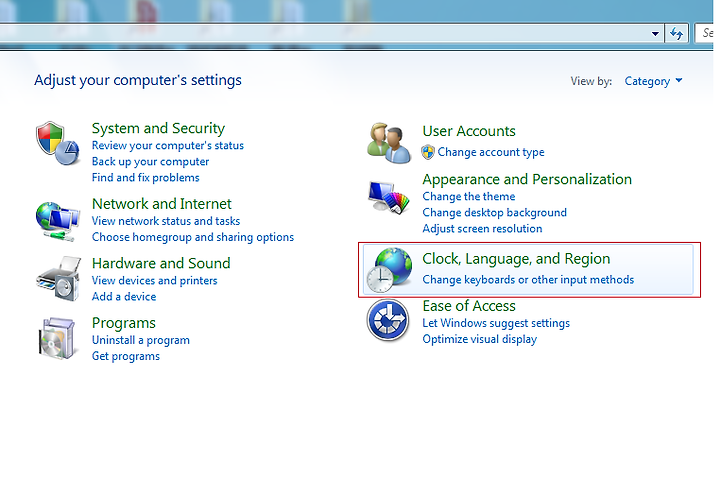Open the address bar history dropdown arrow
The height and width of the screenshot is (479, 720).
655,34
